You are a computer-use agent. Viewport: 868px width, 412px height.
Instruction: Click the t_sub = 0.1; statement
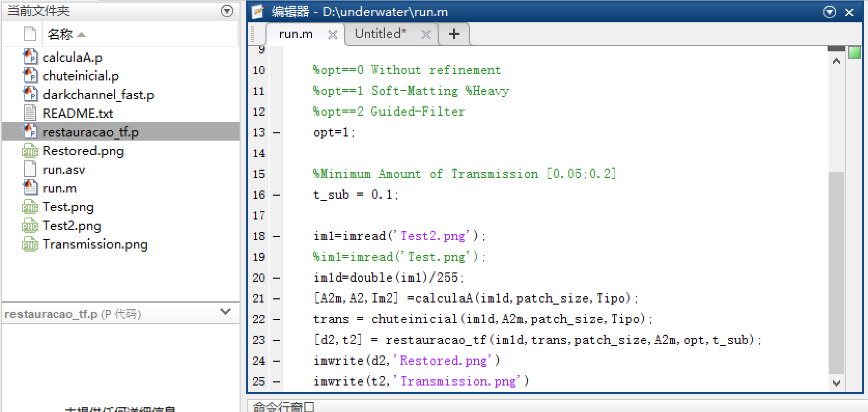[x=356, y=195]
